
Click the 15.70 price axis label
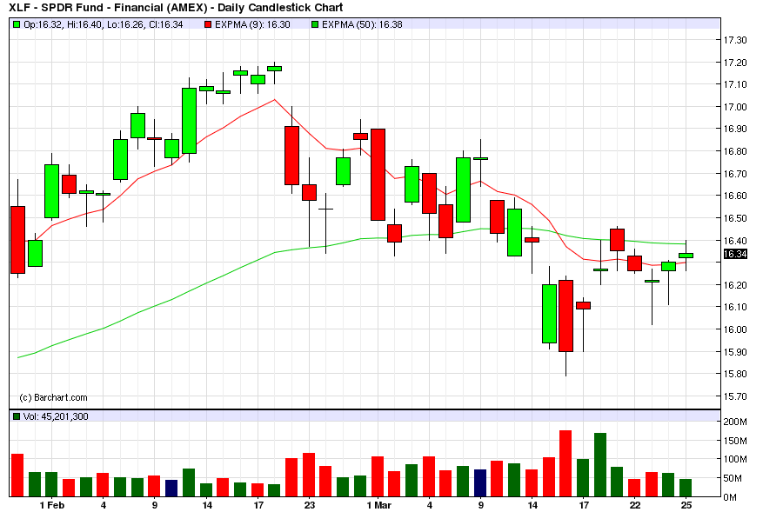click(x=735, y=396)
